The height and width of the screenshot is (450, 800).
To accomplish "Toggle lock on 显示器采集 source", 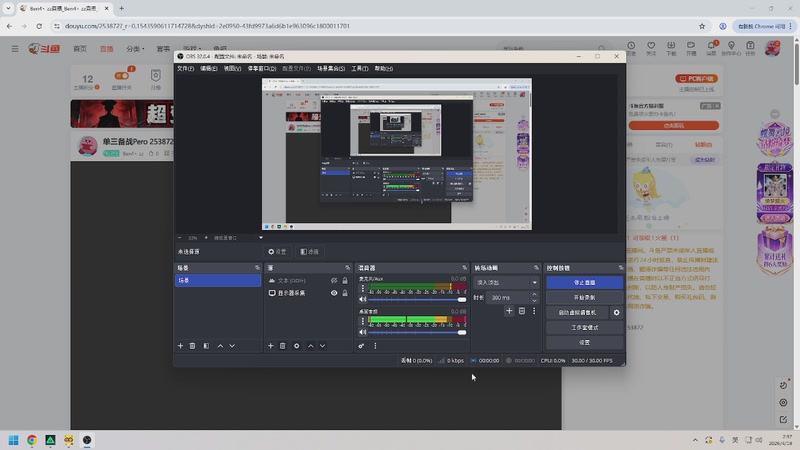I will (345, 293).
